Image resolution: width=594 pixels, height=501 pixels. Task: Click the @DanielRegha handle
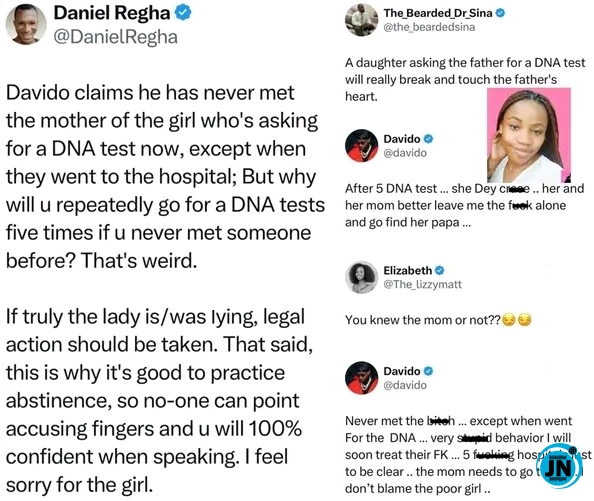116,37
